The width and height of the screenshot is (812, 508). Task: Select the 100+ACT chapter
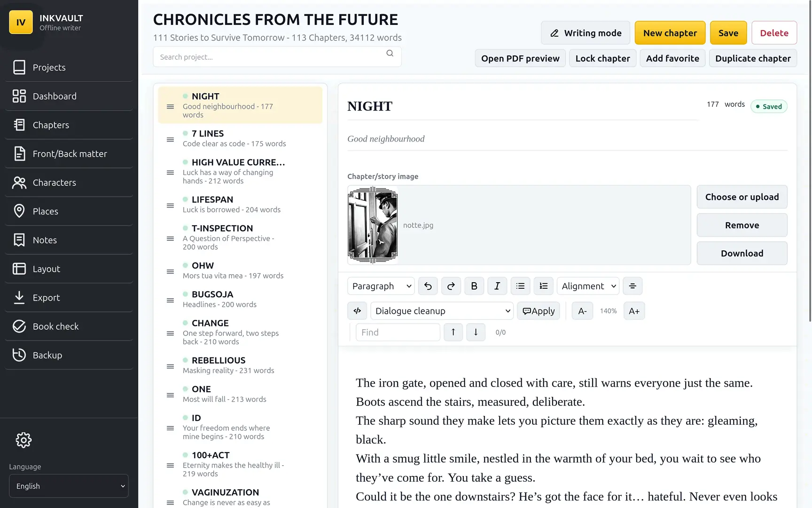point(240,464)
